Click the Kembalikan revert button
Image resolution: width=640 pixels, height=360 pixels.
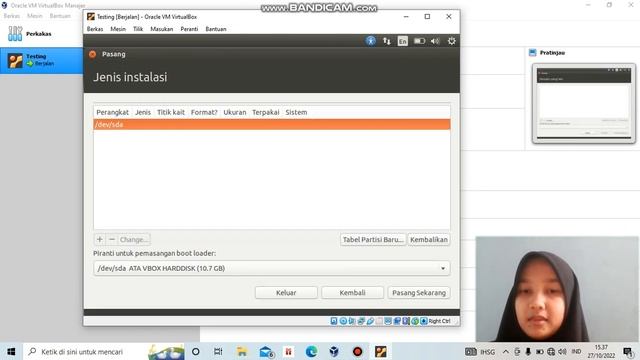pyautogui.click(x=429, y=240)
